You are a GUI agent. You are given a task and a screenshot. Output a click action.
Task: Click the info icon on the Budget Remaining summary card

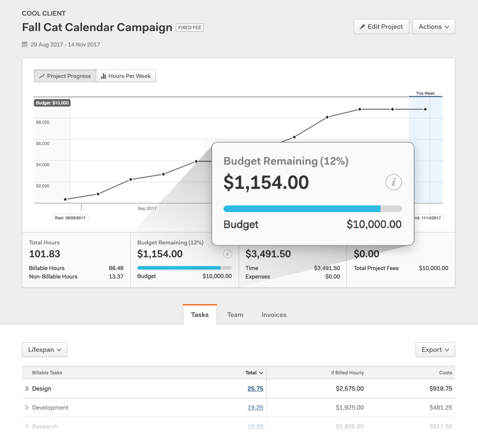228,254
